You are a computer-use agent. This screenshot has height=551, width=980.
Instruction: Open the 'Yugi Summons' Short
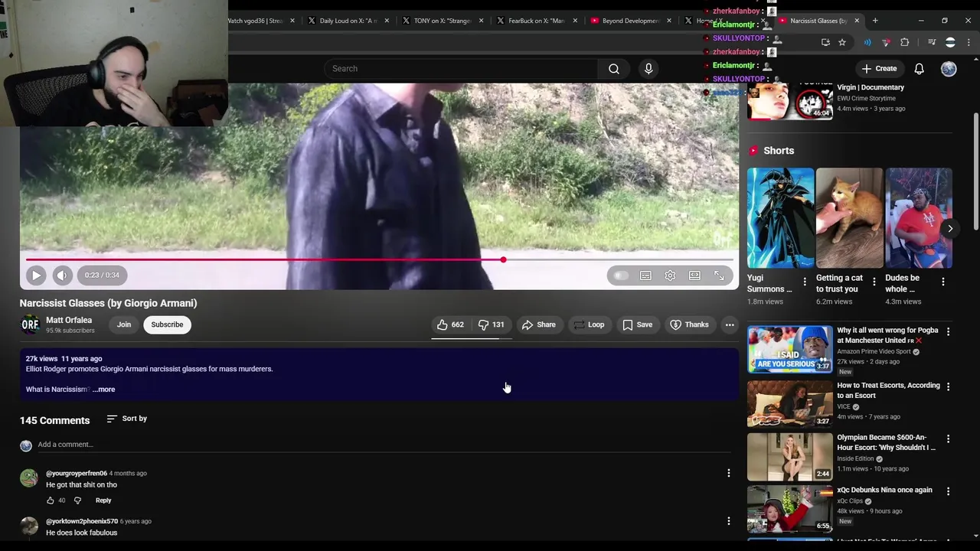(x=780, y=218)
